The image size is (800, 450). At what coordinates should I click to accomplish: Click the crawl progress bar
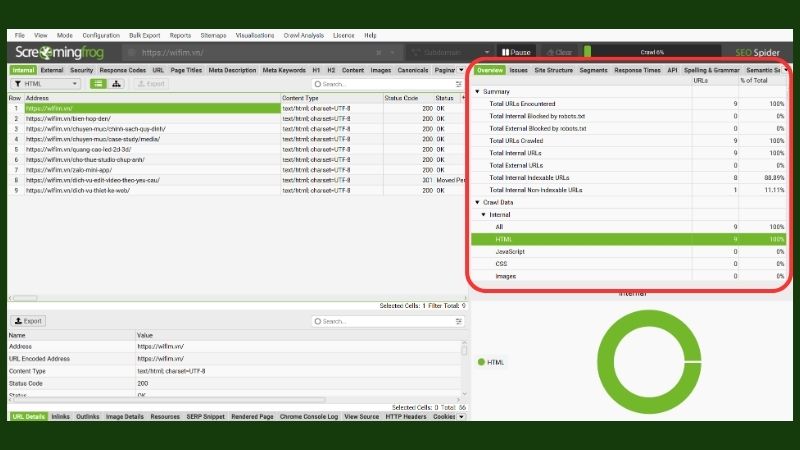652,52
